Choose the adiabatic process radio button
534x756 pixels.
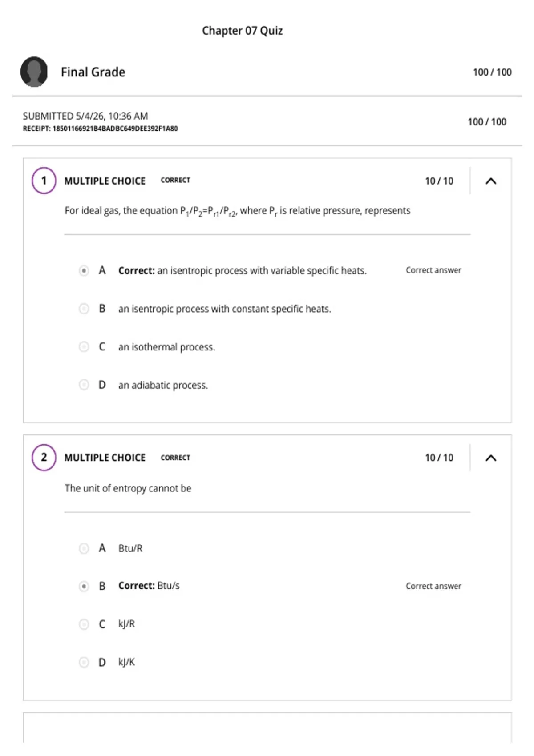84,385
